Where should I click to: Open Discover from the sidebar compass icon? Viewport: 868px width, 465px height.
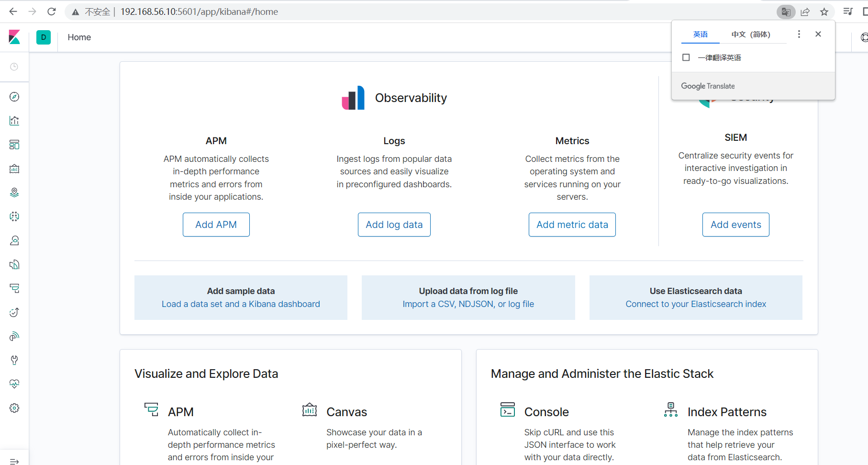click(x=14, y=97)
